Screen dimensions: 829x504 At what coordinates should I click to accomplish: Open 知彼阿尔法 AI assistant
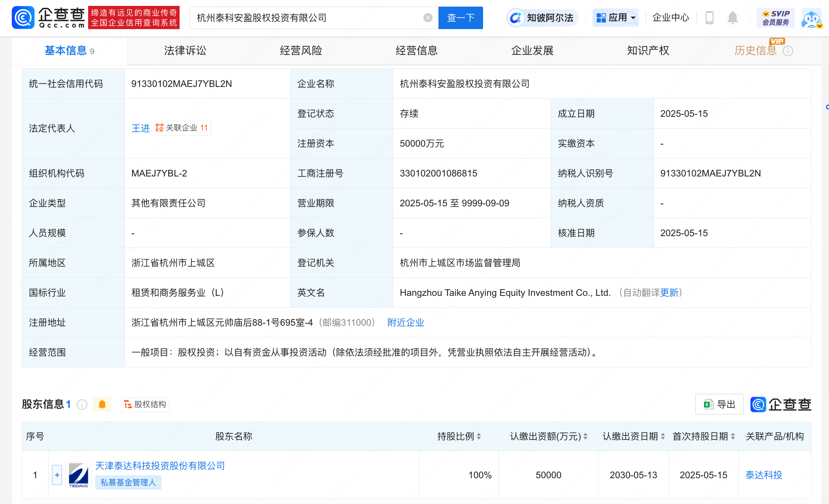[x=542, y=18]
